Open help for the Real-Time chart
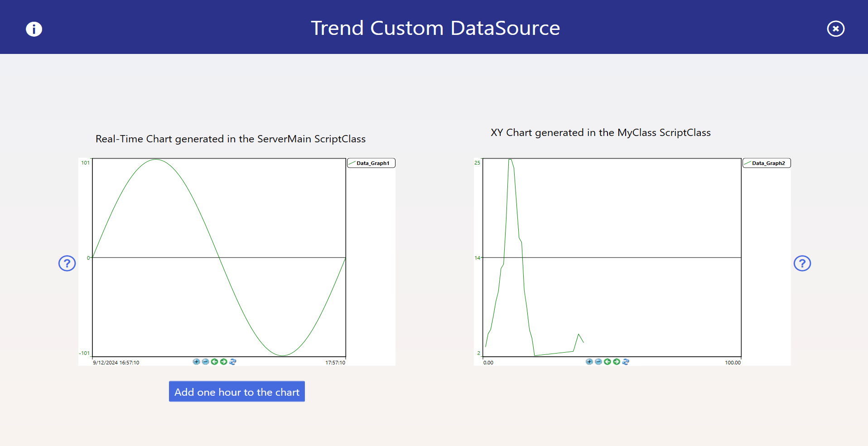 (x=67, y=263)
